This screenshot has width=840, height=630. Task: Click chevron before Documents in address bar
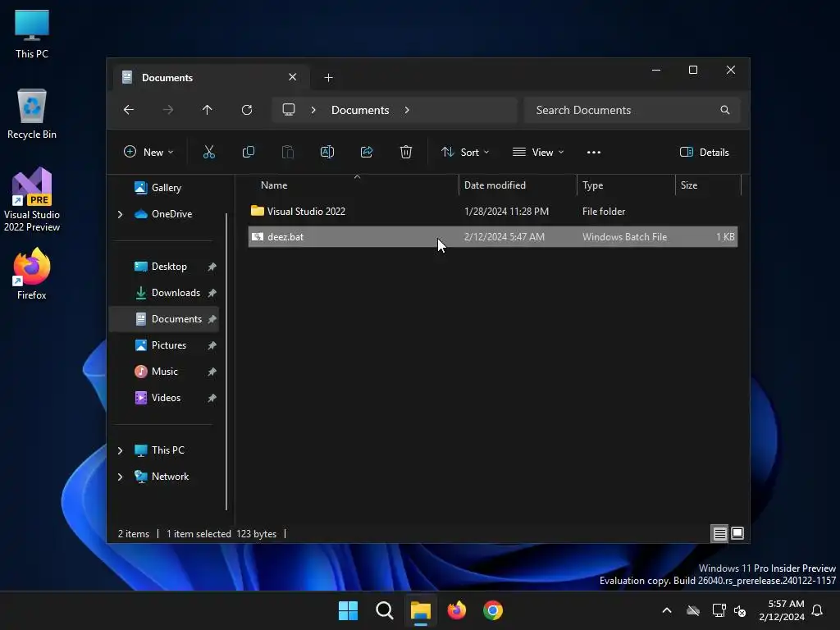[x=313, y=110]
